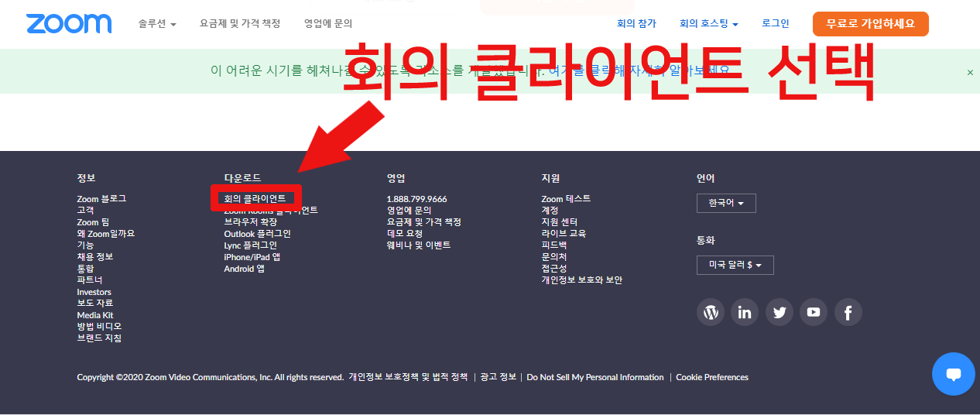Viewport: 980px width, 415px height.
Task: Open the Android 앱 link
Action: (245, 269)
